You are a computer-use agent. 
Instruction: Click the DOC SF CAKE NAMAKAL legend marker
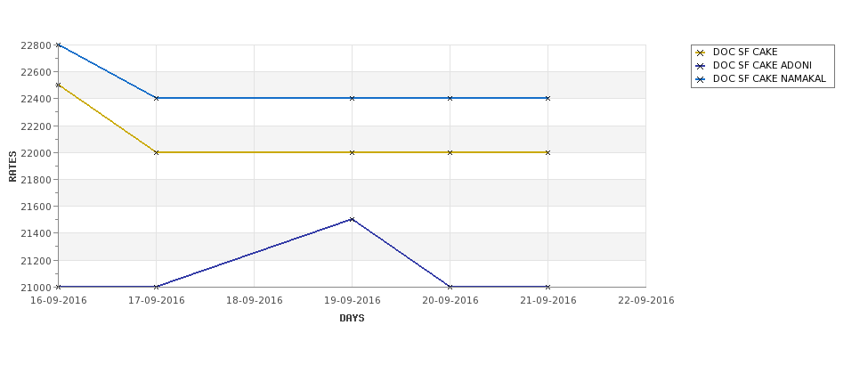[701, 79]
